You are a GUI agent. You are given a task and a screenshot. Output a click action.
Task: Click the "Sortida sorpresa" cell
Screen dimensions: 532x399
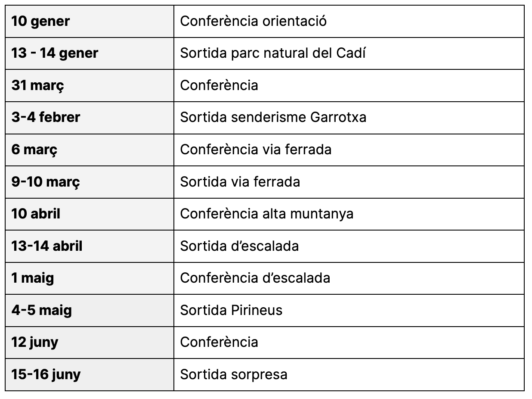[x=349, y=374]
